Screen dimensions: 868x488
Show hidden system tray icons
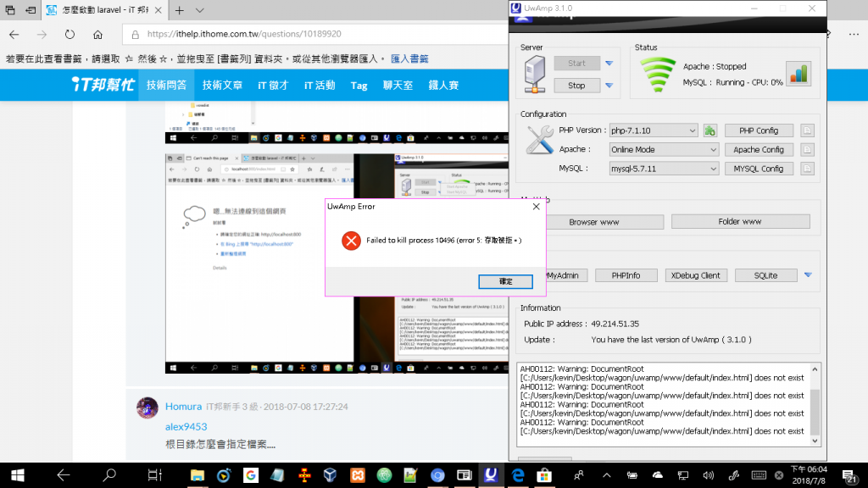coord(607,475)
